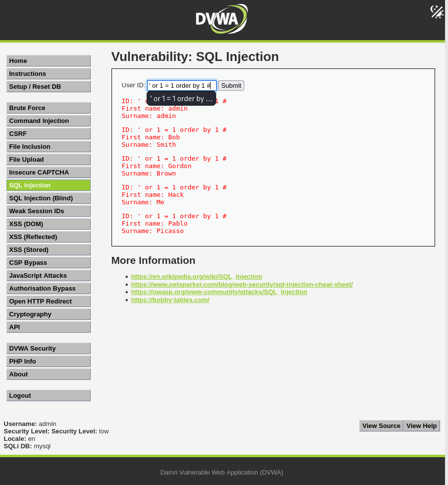Open XSS (Stored)
Image resolution: width=448 pixels, height=485 pixels.
click(x=49, y=249)
